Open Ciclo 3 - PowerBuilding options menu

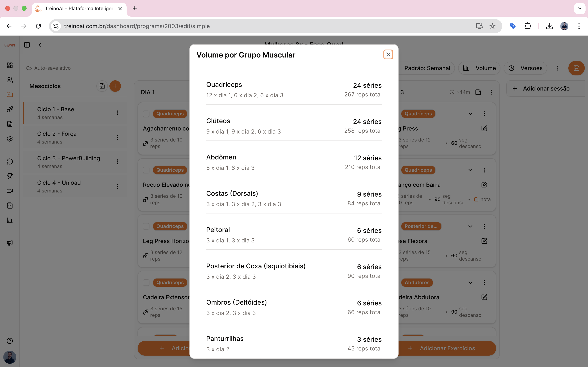point(118,162)
